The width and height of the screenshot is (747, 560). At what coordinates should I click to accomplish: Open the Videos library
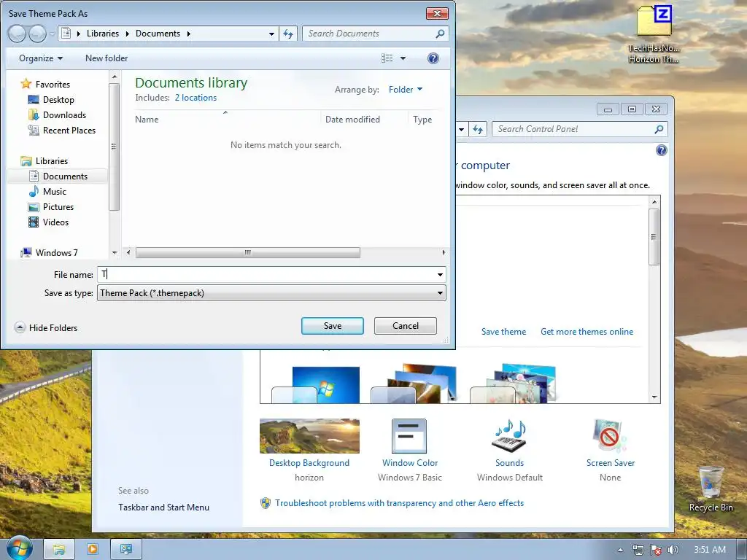(55, 222)
